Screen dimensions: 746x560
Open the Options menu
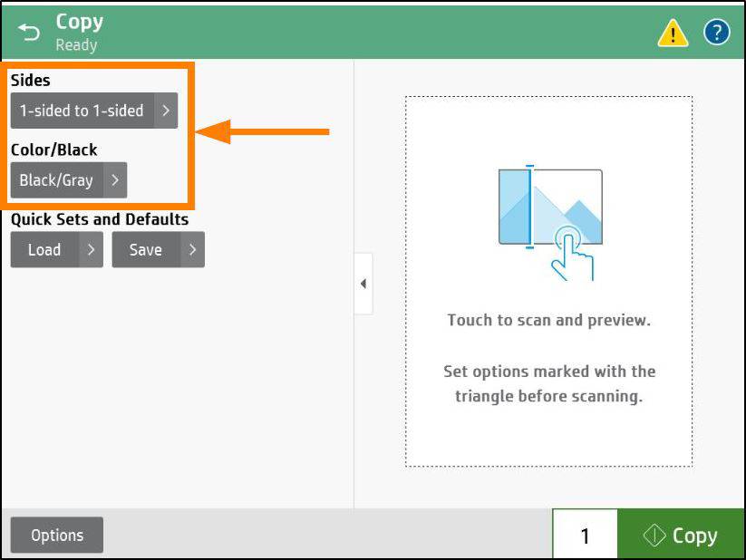pyautogui.click(x=57, y=535)
